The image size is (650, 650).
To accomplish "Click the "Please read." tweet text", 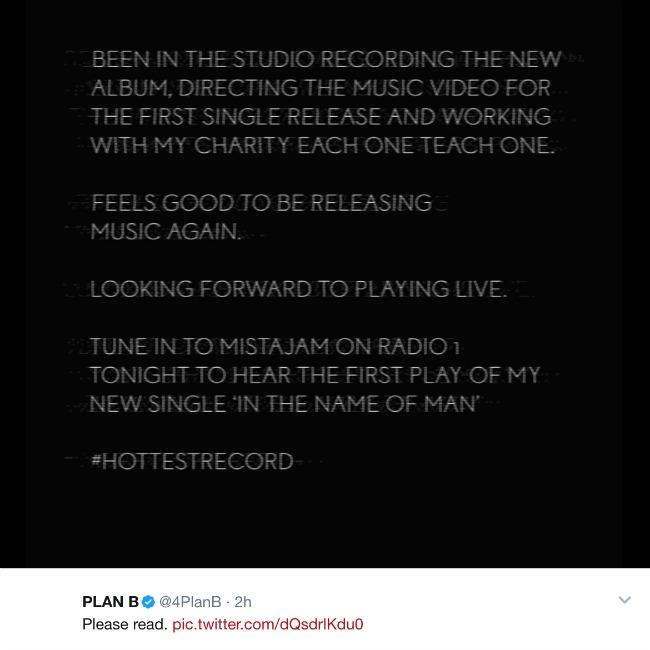I will coord(124,624).
